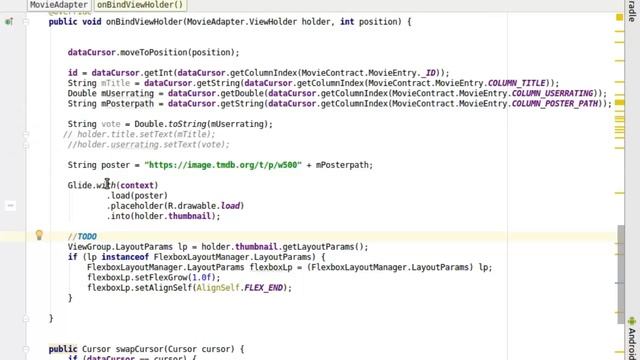
Task: Click the green Android icon on right strip
Action: [632, 321]
